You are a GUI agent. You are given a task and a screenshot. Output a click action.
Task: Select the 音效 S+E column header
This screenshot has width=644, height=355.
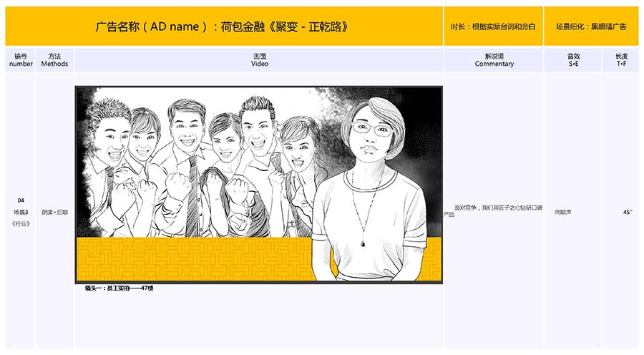point(573,59)
